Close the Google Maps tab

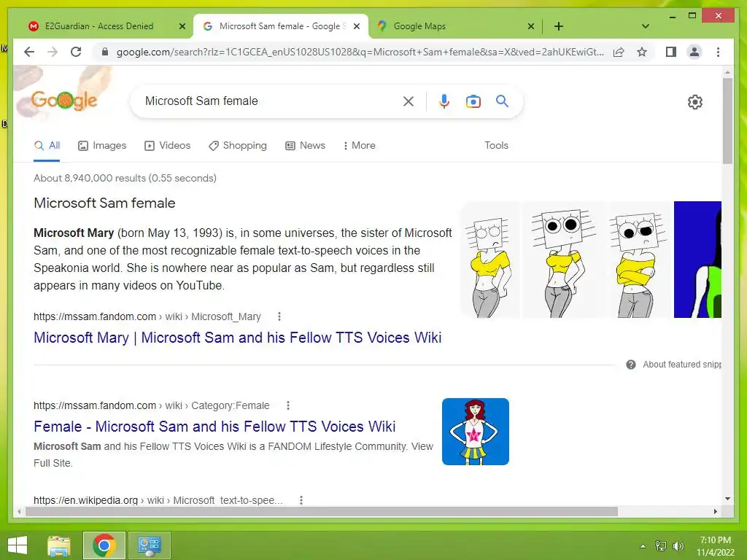click(x=531, y=27)
